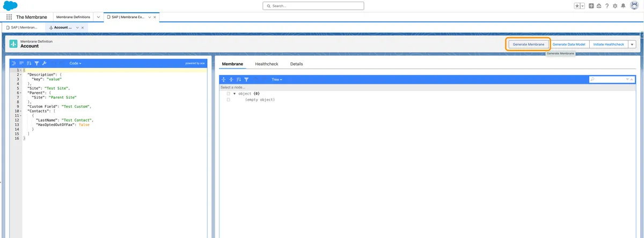Image resolution: width=644 pixels, height=238 pixels.
Task: Repair JSON with the wrench icon
Action: [44, 63]
